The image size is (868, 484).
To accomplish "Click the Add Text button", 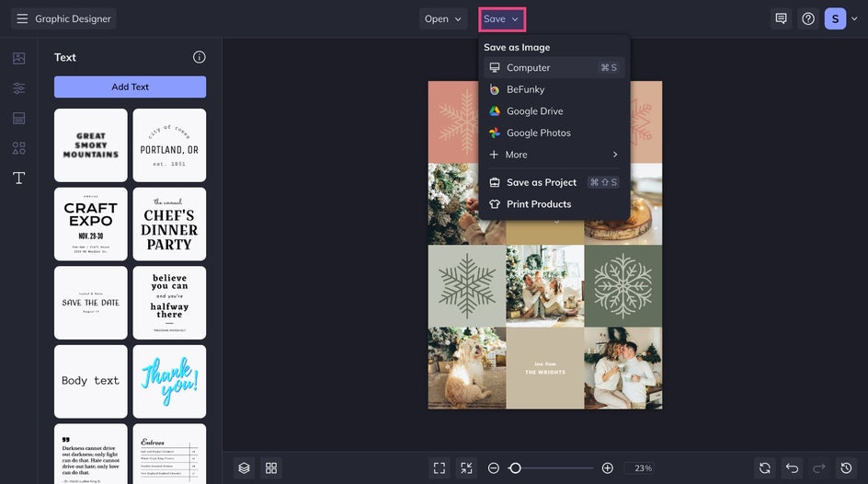I will click(130, 86).
